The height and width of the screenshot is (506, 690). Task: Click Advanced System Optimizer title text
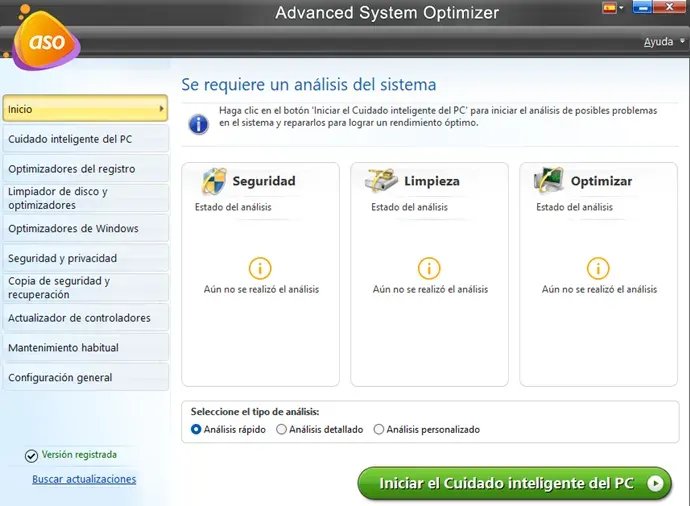(x=387, y=13)
